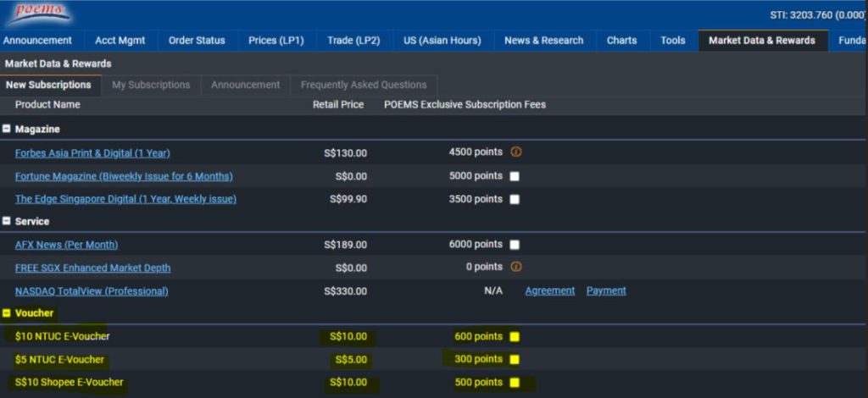Click the Retail Price column header
Screen dimensions: 868x398
338,104
